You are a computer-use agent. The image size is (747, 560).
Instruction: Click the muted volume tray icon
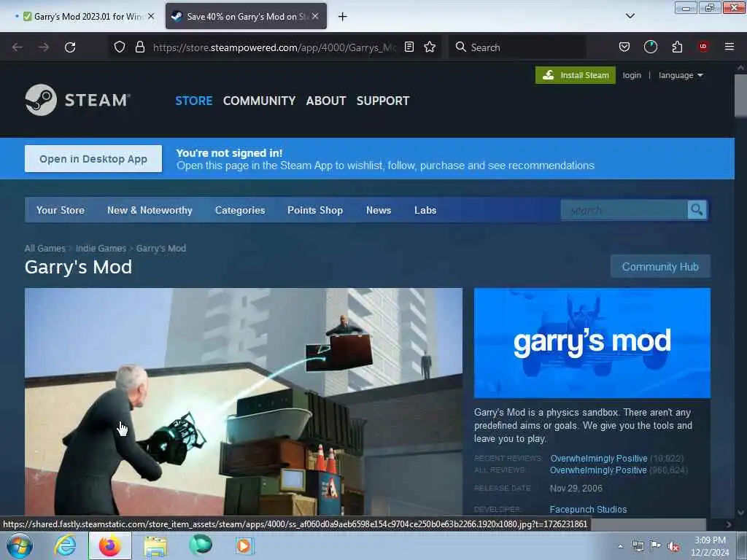tap(673, 547)
